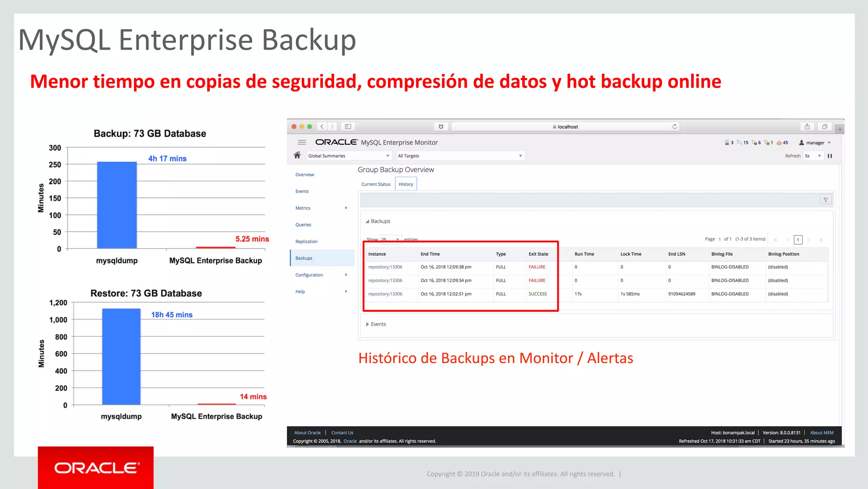This screenshot has height=489, width=868.
Task: Click FAILURE in the 12:09:34 pm row
Action: [537, 280]
